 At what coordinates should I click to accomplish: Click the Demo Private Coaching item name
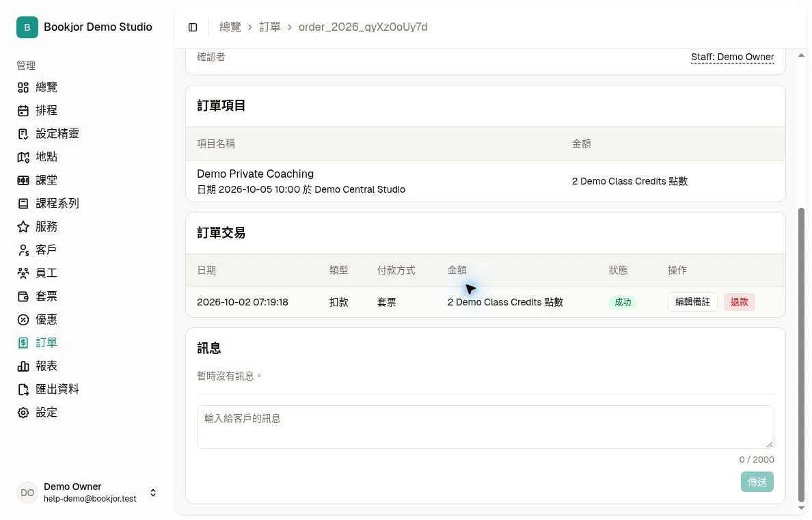coord(256,174)
